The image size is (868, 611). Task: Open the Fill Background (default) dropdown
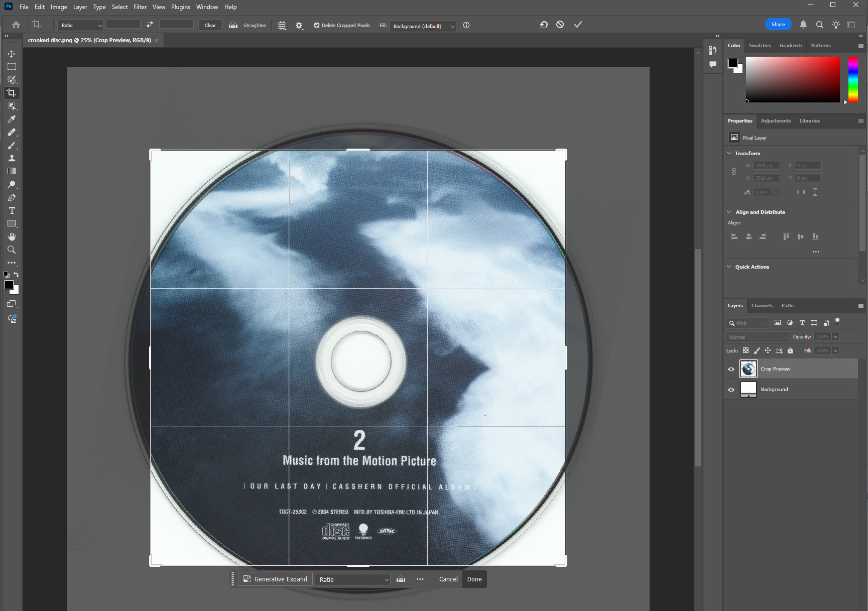click(424, 26)
